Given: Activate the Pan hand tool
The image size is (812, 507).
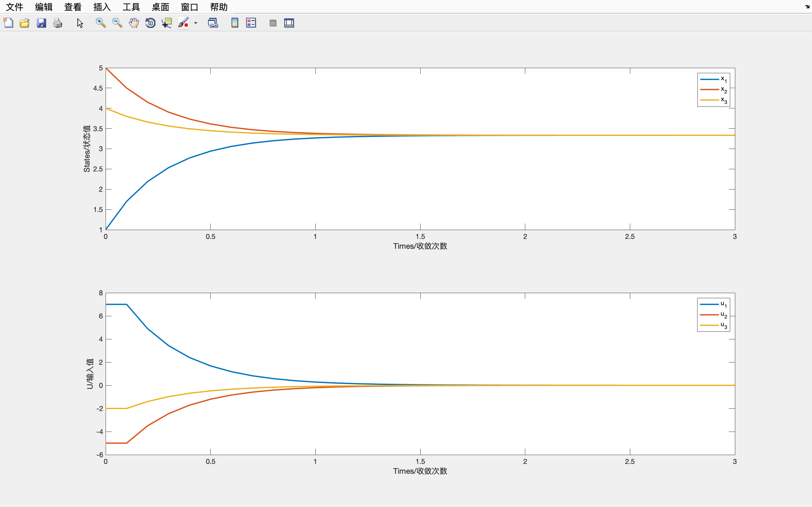Looking at the screenshot, I should pyautogui.click(x=134, y=23).
